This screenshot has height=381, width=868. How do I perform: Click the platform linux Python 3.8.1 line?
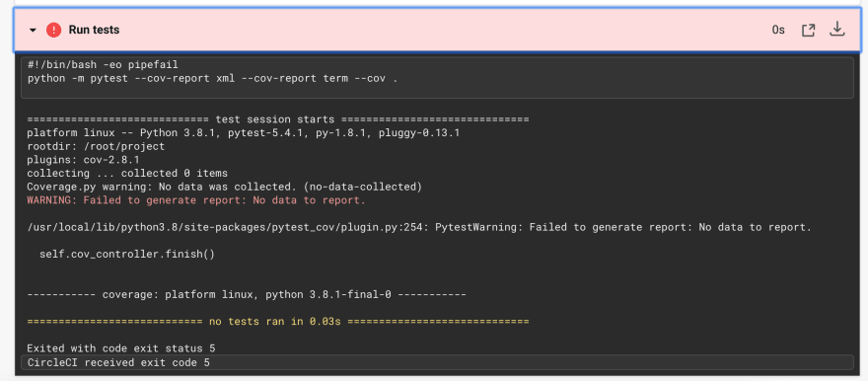(243, 133)
